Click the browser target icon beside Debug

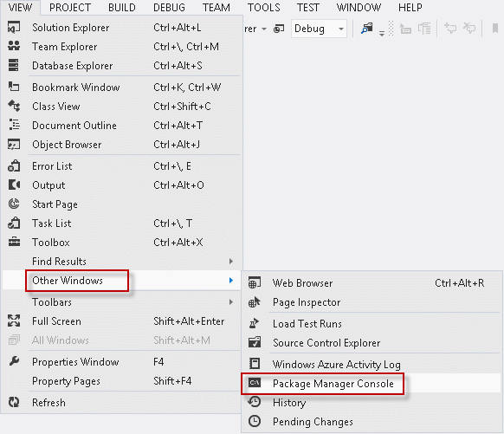[279, 29]
